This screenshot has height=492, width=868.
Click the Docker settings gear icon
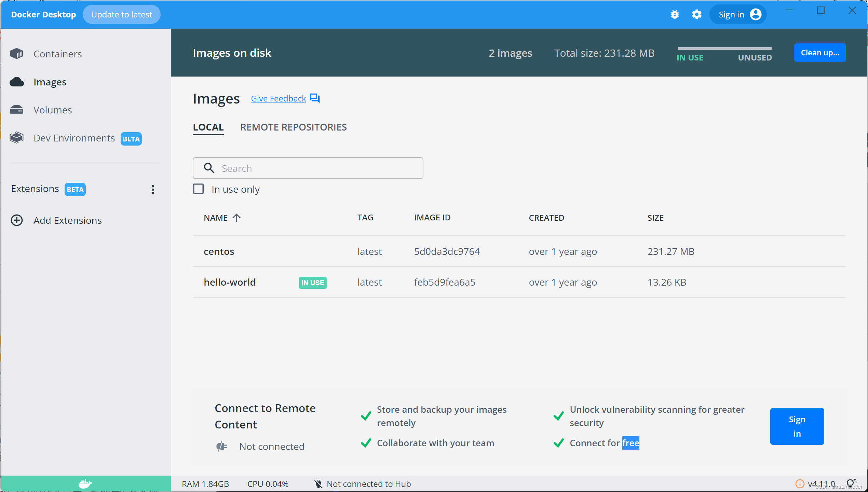coord(696,14)
